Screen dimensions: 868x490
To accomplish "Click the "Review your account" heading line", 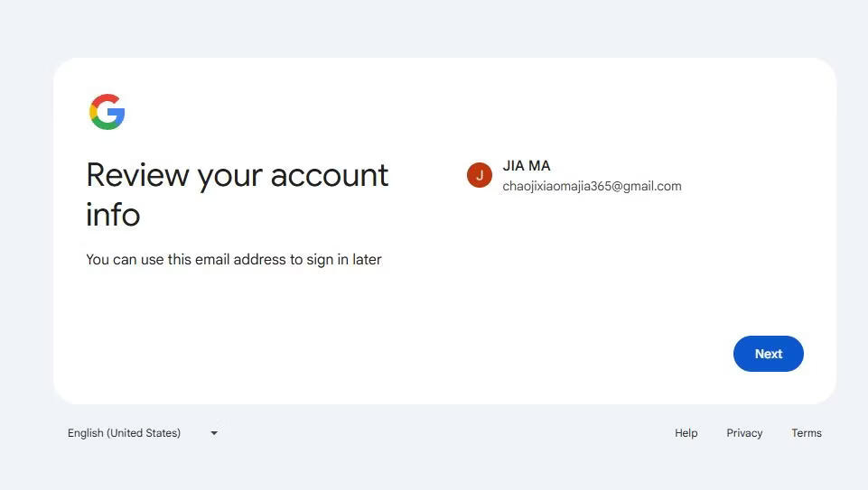I will 237,175.
